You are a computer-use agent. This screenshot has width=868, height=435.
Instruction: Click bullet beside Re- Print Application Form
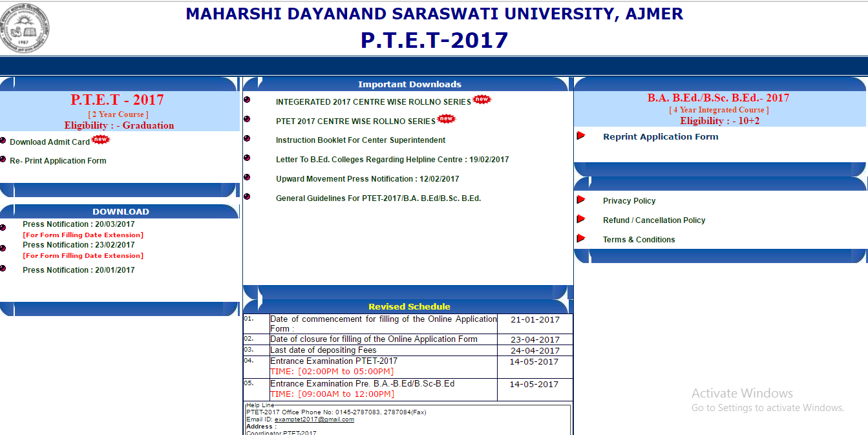click(3, 159)
